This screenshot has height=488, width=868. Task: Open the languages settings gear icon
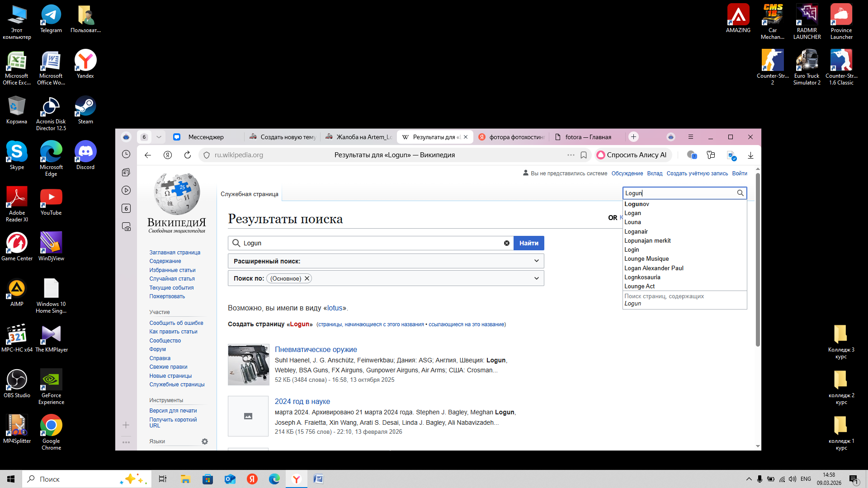(205, 441)
